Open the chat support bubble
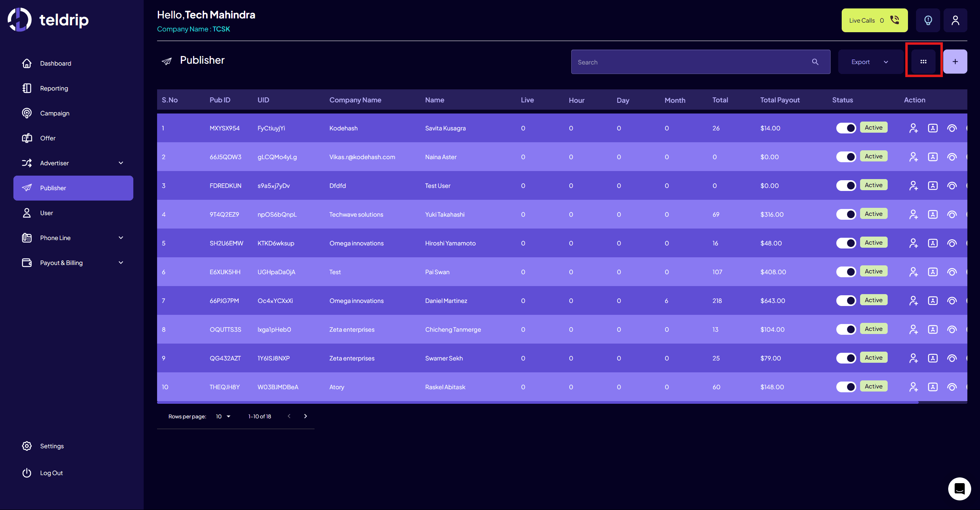This screenshot has height=510, width=980. [959, 489]
